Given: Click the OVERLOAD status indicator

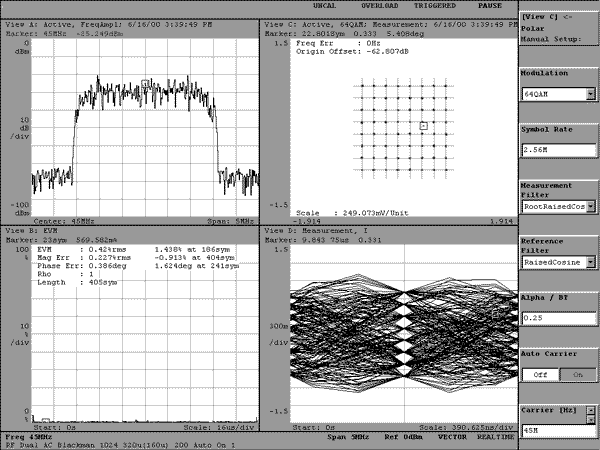Looking at the screenshot, I should [380, 6].
